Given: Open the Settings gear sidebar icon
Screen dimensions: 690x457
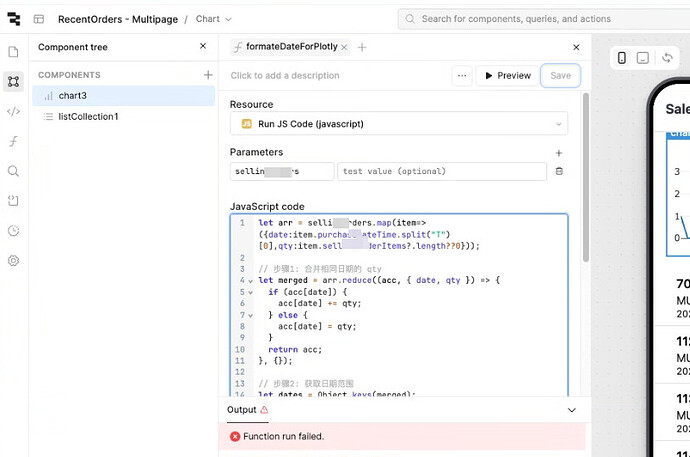Looking at the screenshot, I should pos(14,261).
